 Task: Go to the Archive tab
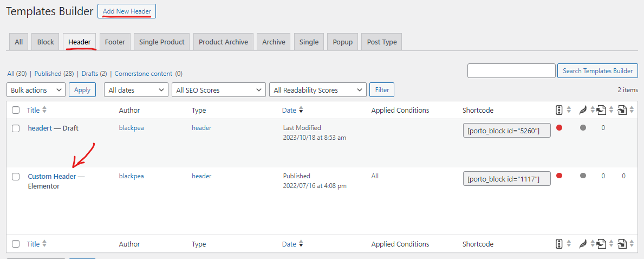tap(274, 42)
